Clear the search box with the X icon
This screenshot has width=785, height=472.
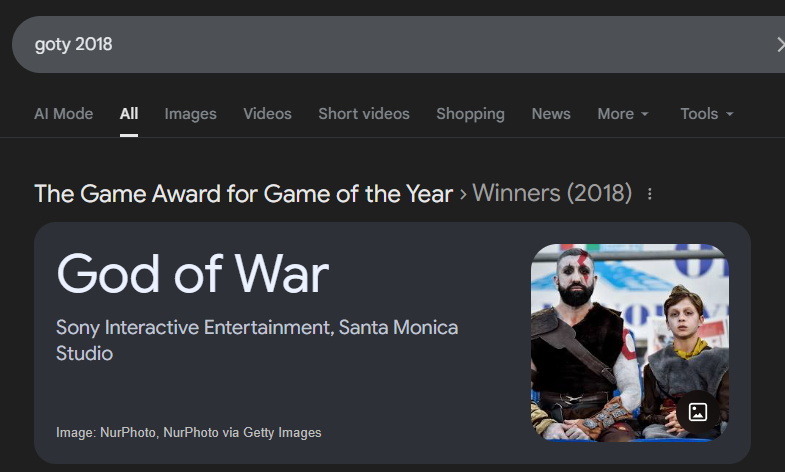(x=780, y=45)
